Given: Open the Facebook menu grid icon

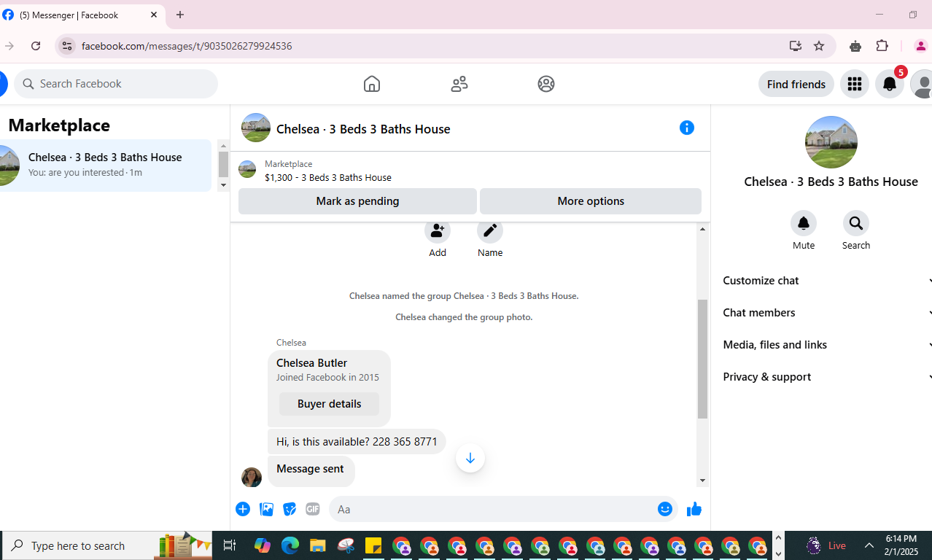Looking at the screenshot, I should pyautogui.click(x=855, y=84).
